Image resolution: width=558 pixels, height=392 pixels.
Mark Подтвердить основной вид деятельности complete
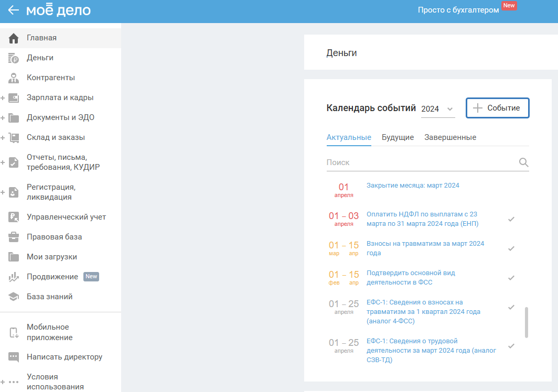point(511,278)
